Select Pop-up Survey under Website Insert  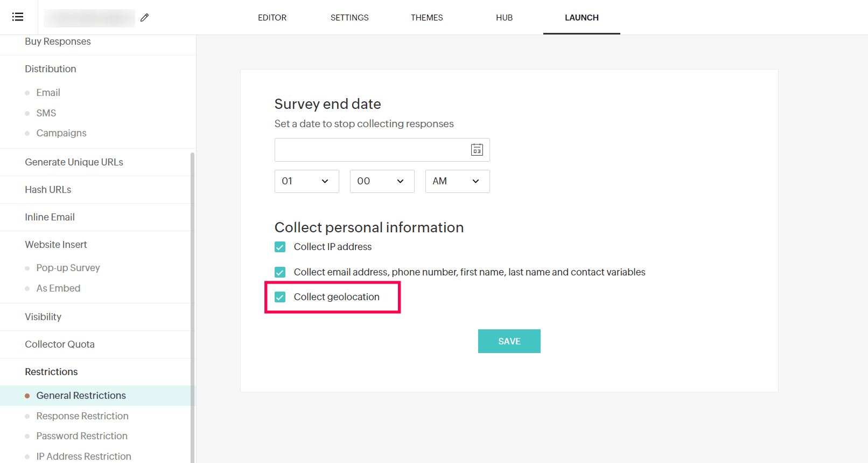[x=68, y=268]
